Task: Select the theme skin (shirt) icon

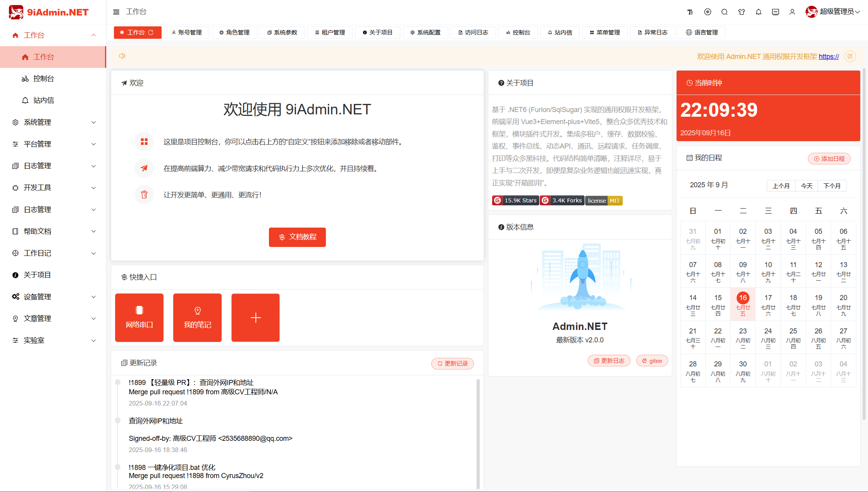Action: (x=742, y=12)
